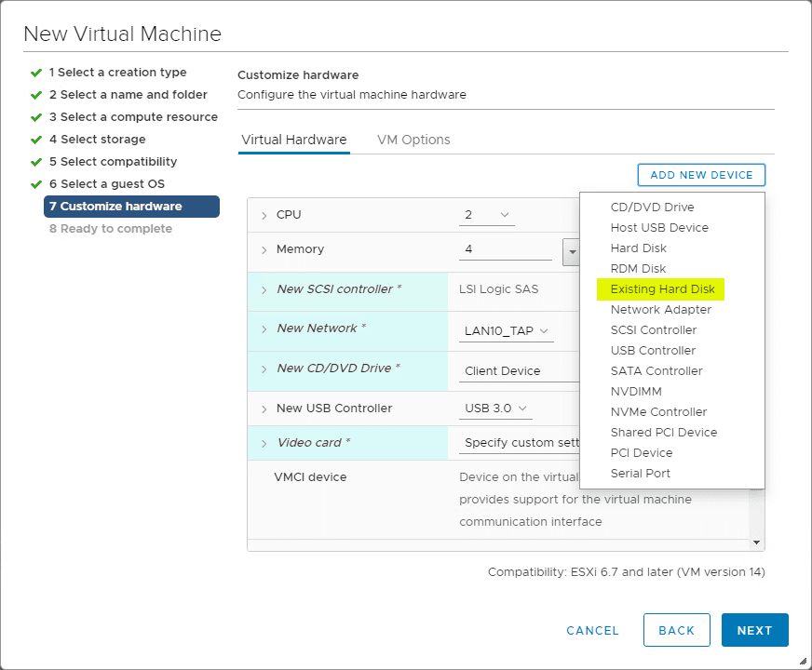
Task: Expand the Memory settings row
Action: point(264,249)
